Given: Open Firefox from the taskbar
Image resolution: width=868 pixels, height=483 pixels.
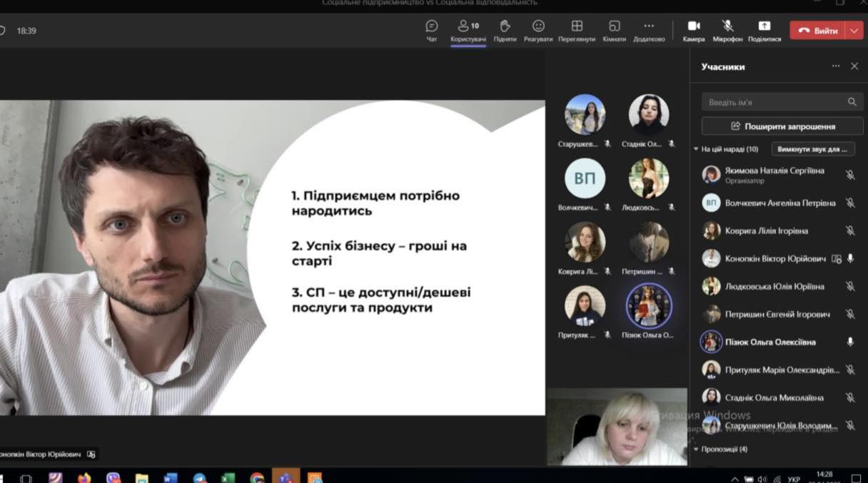Looking at the screenshot, I should [84, 477].
